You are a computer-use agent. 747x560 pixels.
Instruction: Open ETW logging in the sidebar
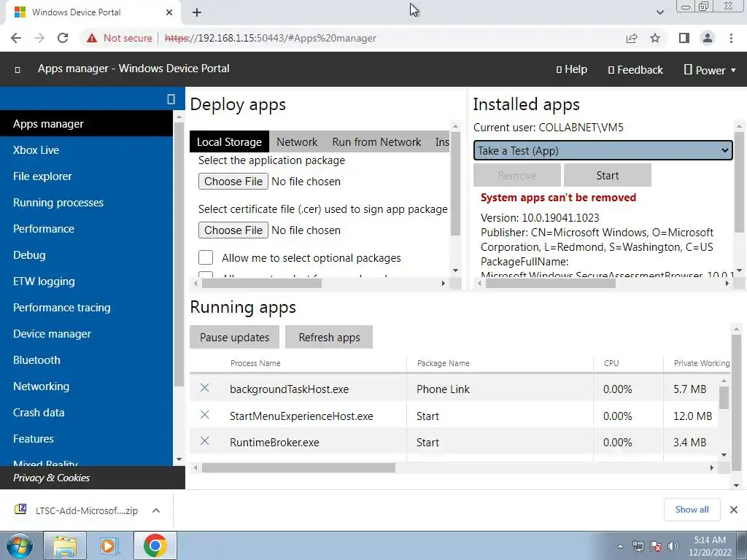pos(86,281)
